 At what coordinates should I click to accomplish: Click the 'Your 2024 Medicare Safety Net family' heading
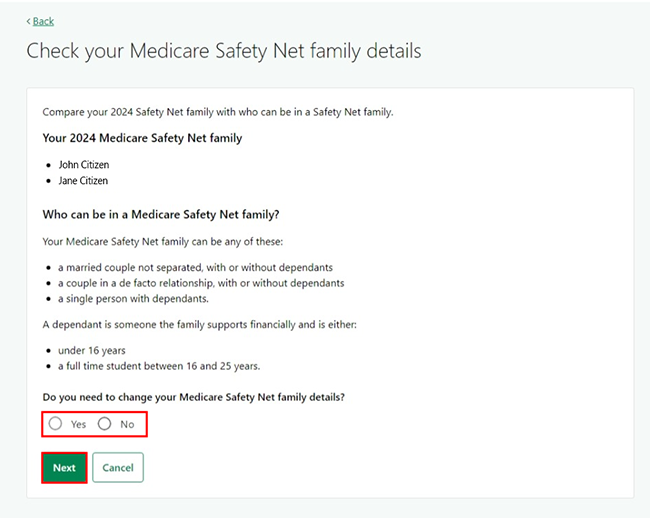142,138
